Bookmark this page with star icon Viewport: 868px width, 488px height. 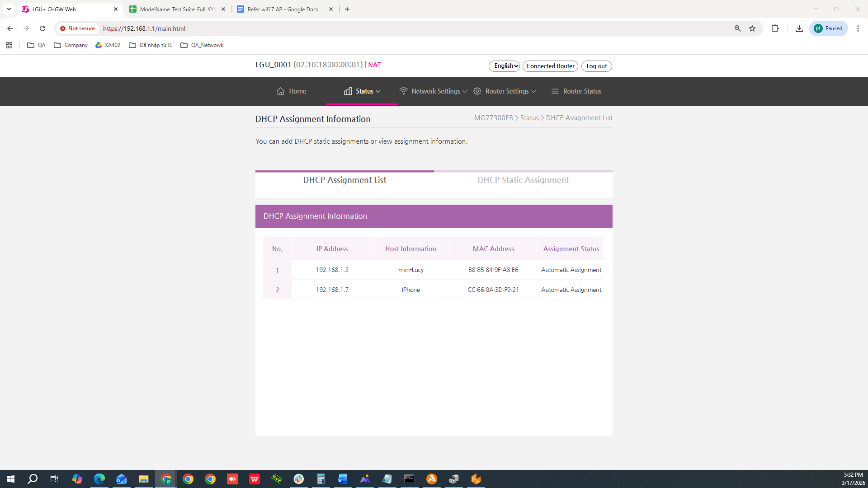(752, 28)
